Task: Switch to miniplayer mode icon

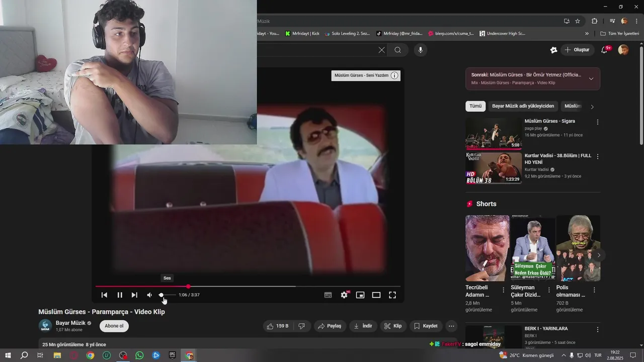Action: [x=360, y=295]
